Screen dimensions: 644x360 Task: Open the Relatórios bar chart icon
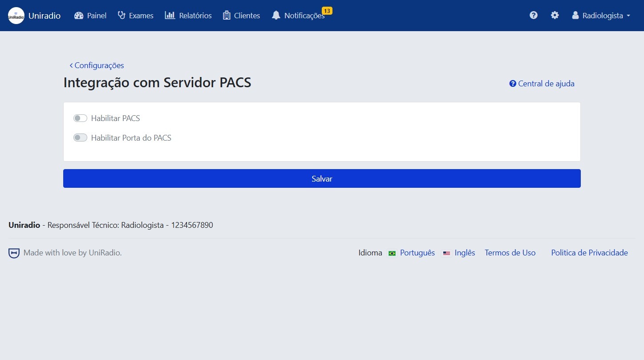170,15
